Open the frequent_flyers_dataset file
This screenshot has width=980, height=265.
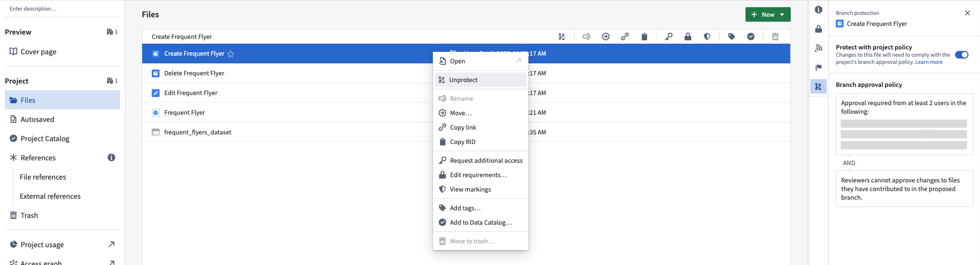click(x=197, y=132)
